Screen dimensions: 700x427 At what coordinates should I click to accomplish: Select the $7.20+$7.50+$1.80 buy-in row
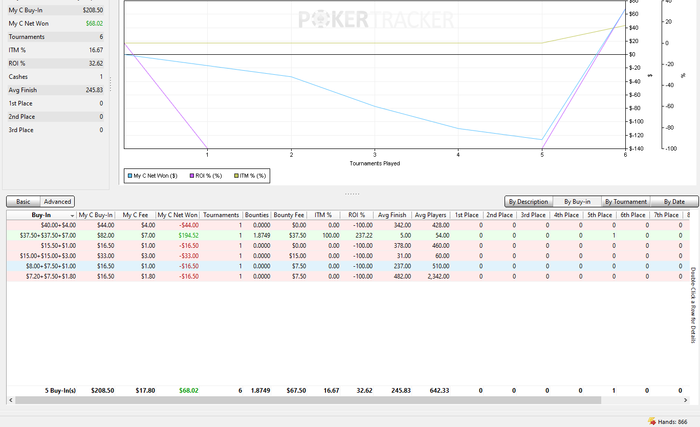pyautogui.click(x=348, y=276)
